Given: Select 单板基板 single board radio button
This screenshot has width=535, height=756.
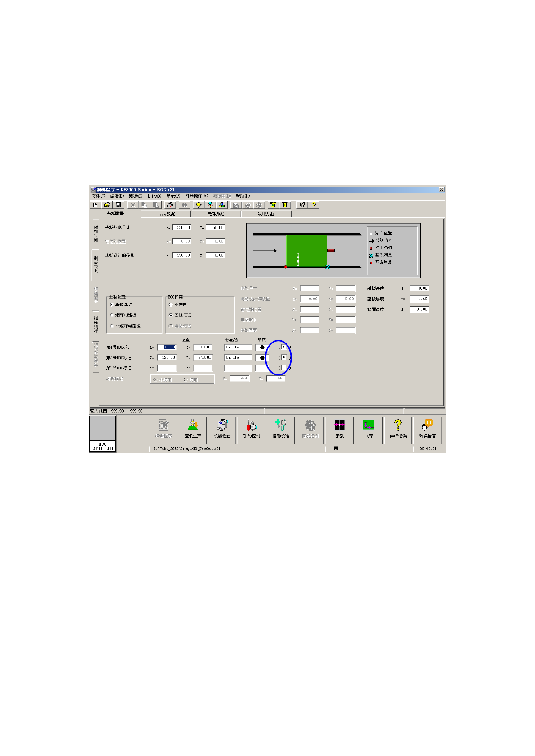Looking at the screenshot, I should click(112, 304).
